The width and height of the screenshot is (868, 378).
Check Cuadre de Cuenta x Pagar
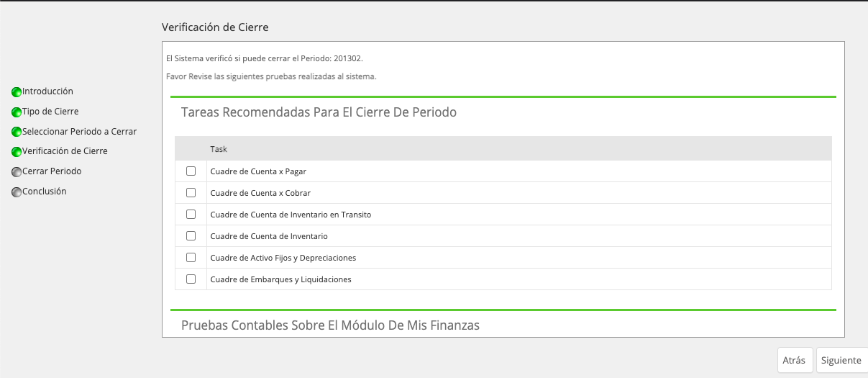(x=191, y=171)
